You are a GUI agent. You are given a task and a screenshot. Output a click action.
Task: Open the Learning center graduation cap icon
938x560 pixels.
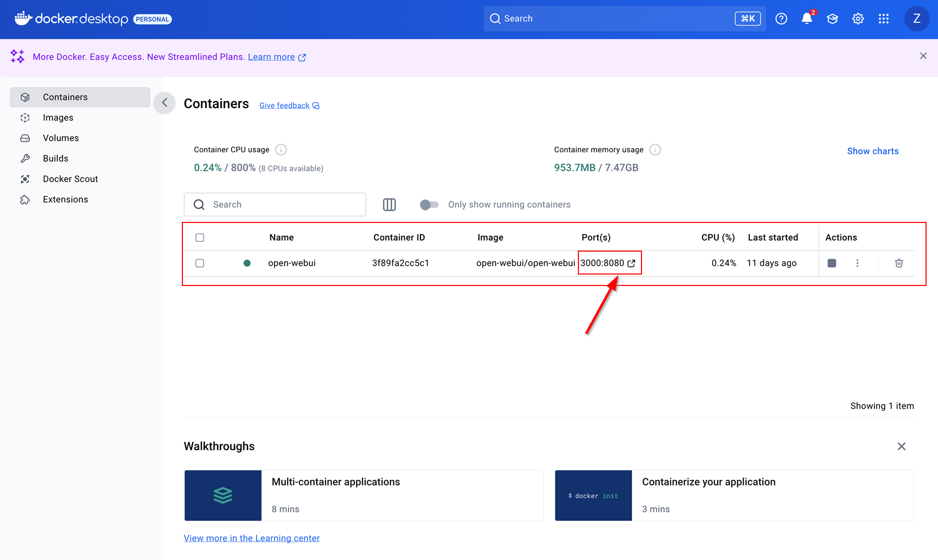click(x=832, y=18)
